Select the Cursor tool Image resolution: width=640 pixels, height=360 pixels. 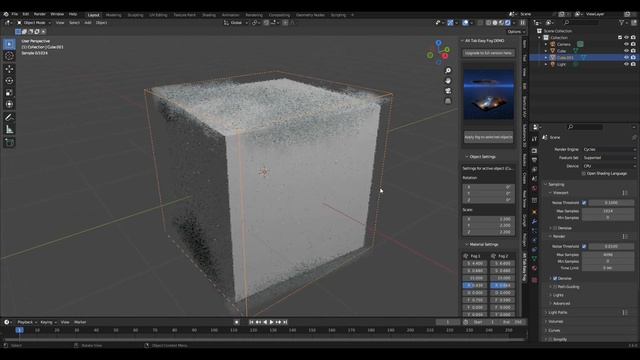[x=9, y=56]
